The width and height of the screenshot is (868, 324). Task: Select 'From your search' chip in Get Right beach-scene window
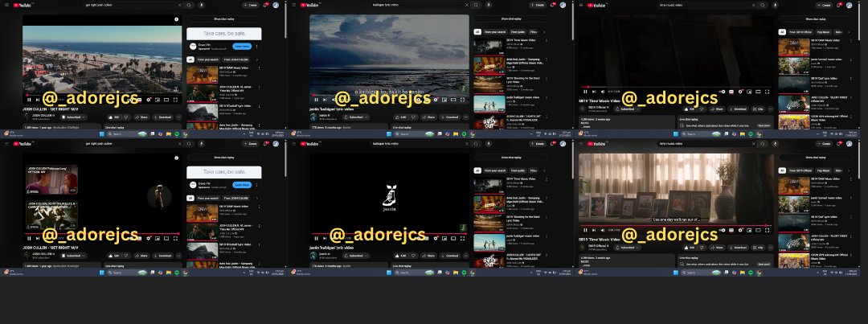[208, 59]
